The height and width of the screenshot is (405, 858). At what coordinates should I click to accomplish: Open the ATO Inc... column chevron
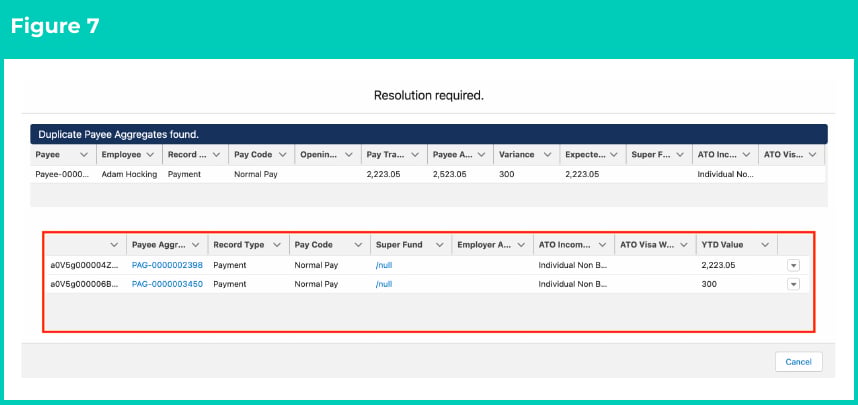coord(746,155)
